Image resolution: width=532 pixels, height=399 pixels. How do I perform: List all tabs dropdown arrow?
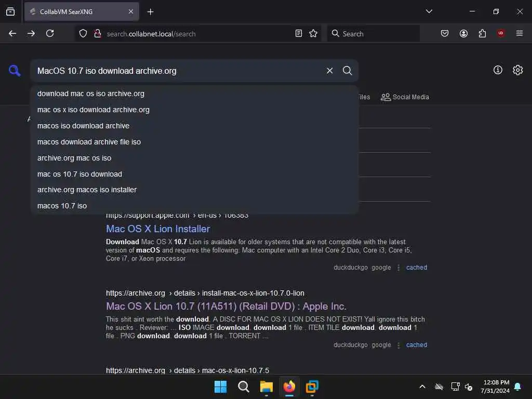point(429,11)
